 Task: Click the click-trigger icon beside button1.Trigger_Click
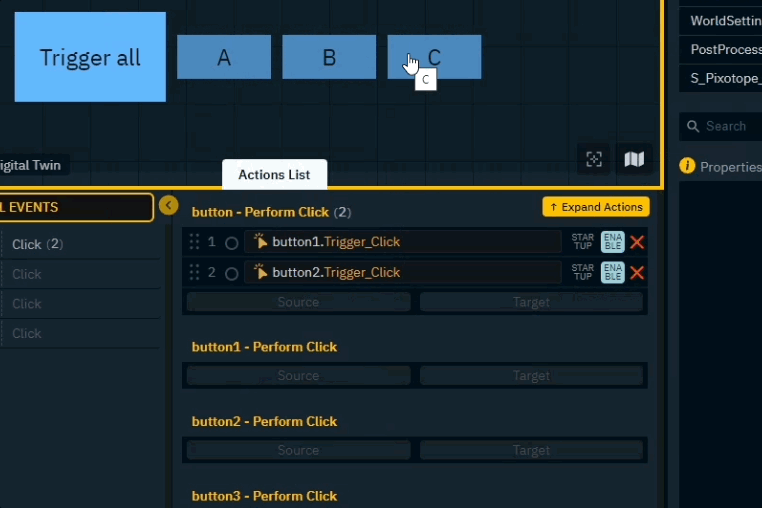(x=261, y=242)
